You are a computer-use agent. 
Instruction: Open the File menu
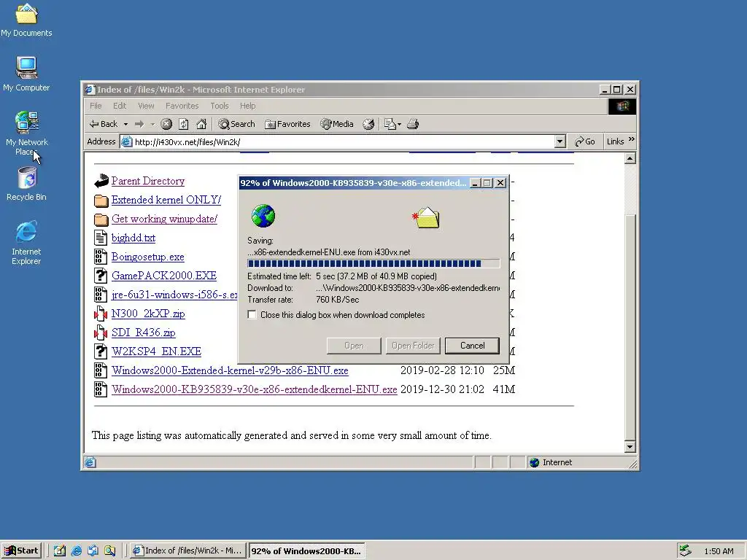click(x=96, y=106)
